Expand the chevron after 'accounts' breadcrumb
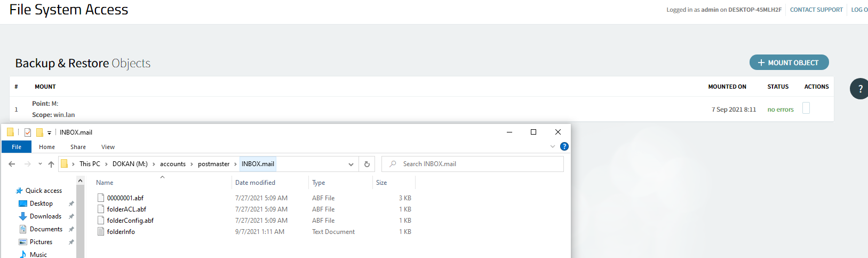 [192, 164]
